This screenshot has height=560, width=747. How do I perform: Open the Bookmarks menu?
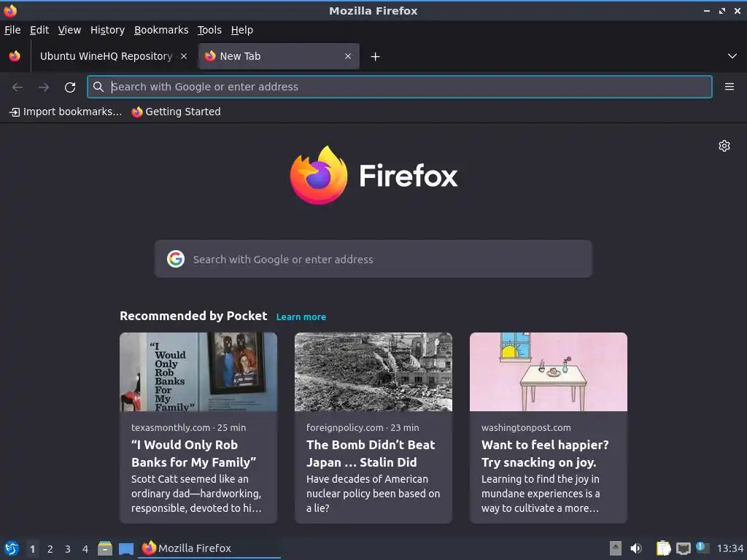[161, 30]
